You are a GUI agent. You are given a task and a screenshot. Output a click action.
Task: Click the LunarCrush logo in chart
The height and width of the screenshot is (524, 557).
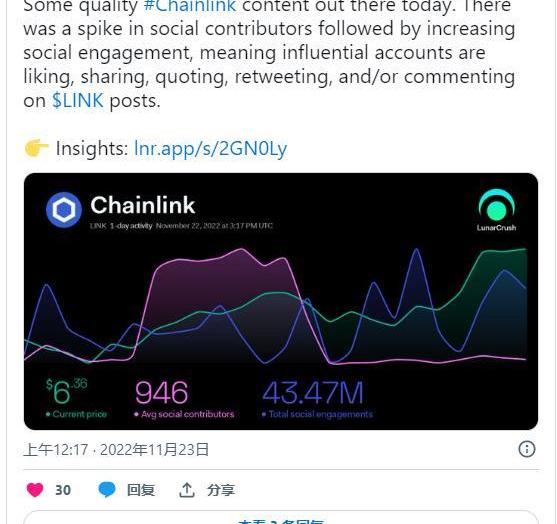click(x=497, y=210)
